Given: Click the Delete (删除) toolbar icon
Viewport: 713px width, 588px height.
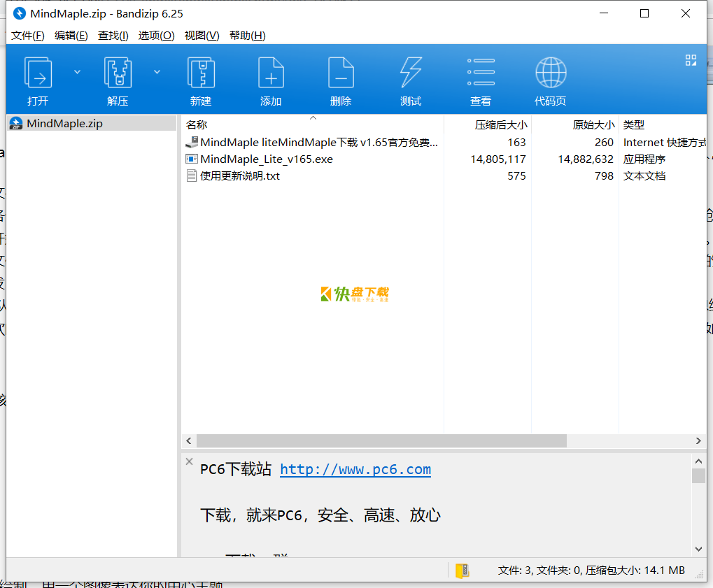Looking at the screenshot, I should coord(341,72).
